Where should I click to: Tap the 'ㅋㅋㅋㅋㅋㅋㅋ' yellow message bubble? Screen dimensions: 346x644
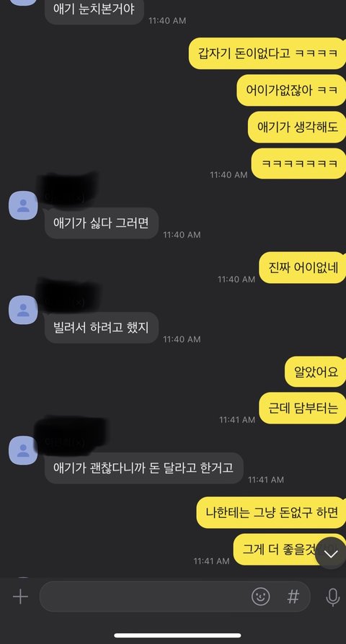tap(298, 164)
